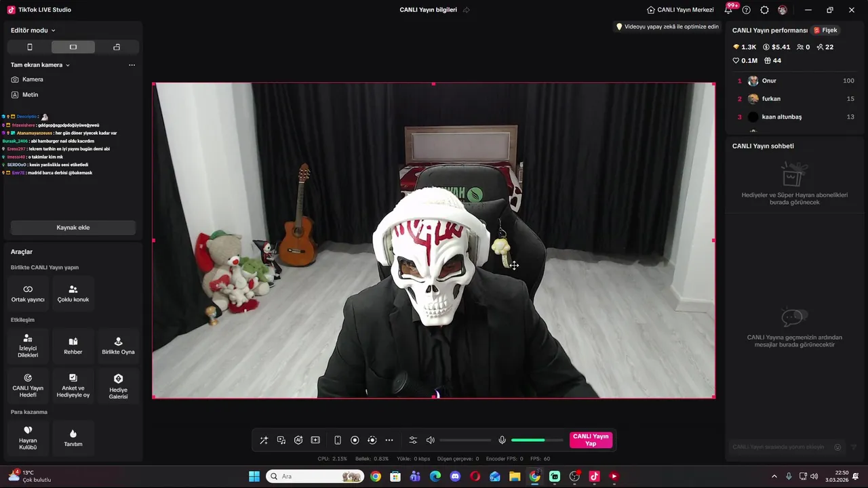Screen dimensions: 868x488
Task: Open Çoklu konuk tool
Action: click(73, 293)
